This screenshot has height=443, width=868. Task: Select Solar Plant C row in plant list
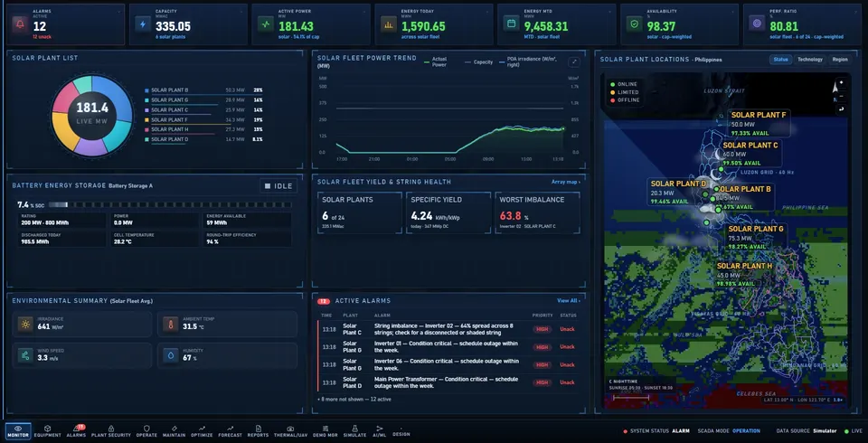point(203,110)
